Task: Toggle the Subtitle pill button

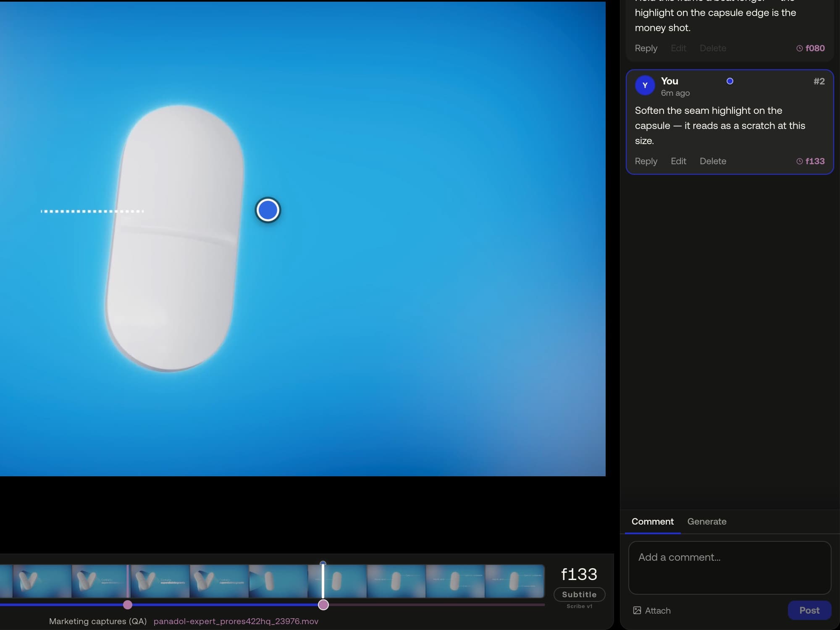Action: click(579, 594)
